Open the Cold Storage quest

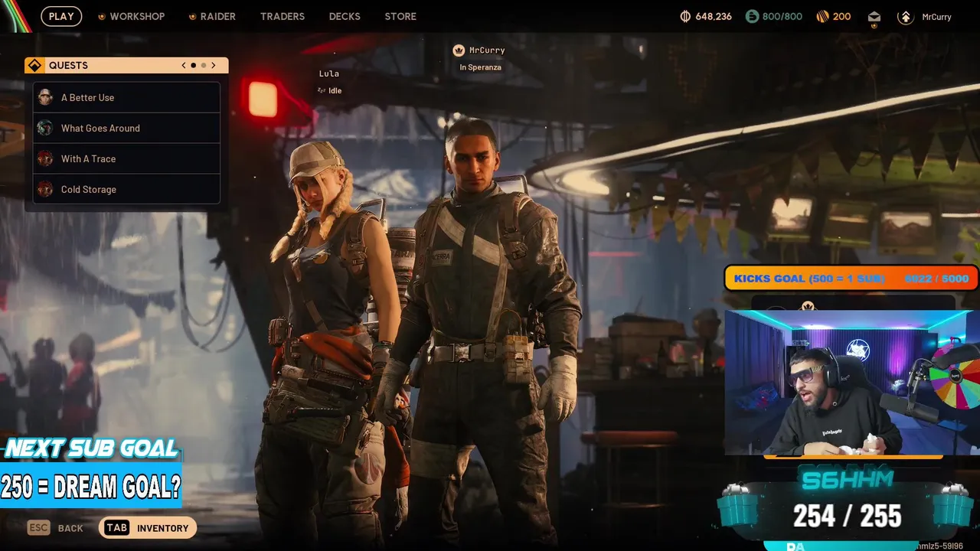[126, 189]
